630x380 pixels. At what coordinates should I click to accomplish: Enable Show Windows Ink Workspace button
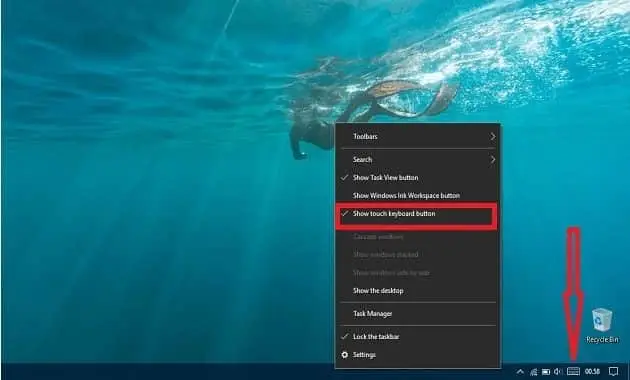[x=418, y=196]
